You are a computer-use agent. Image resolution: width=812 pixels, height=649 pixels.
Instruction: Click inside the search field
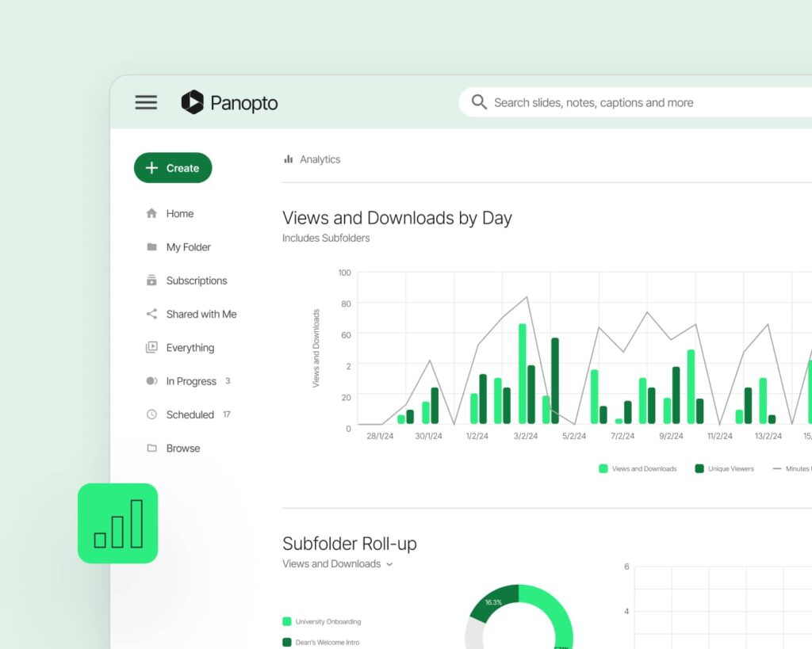(595, 102)
